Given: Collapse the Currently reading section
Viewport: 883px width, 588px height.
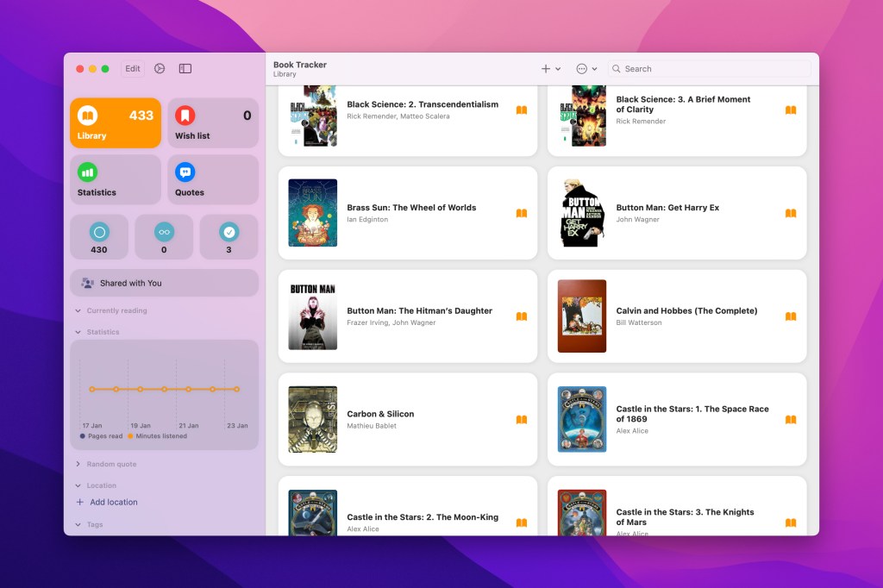Looking at the screenshot, I should (x=78, y=310).
